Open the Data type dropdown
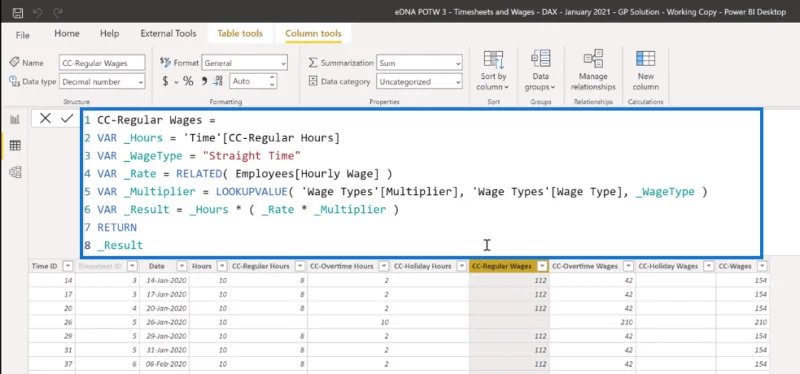800x374 pixels. click(x=102, y=82)
